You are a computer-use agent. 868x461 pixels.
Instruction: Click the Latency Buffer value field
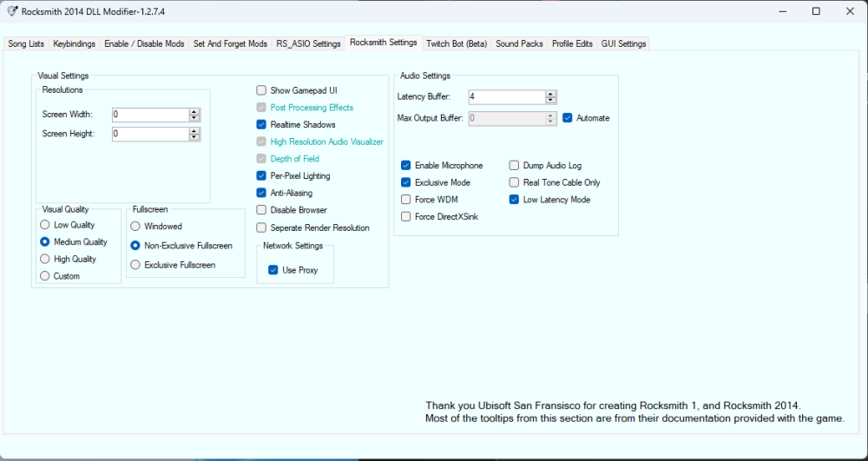506,97
